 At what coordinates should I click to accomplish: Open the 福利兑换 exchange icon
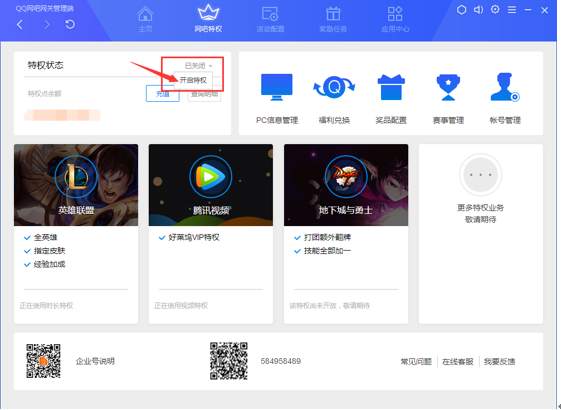[x=334, y=87]
